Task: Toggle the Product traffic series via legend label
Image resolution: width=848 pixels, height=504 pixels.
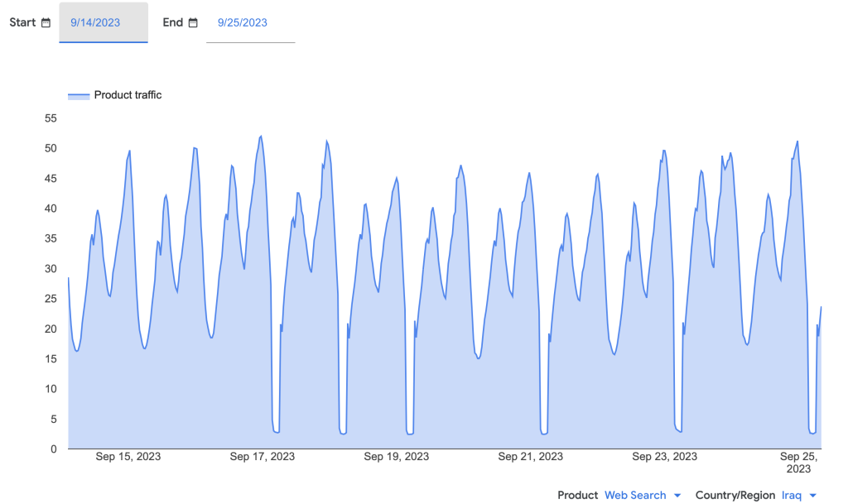Action: (128, 95)
